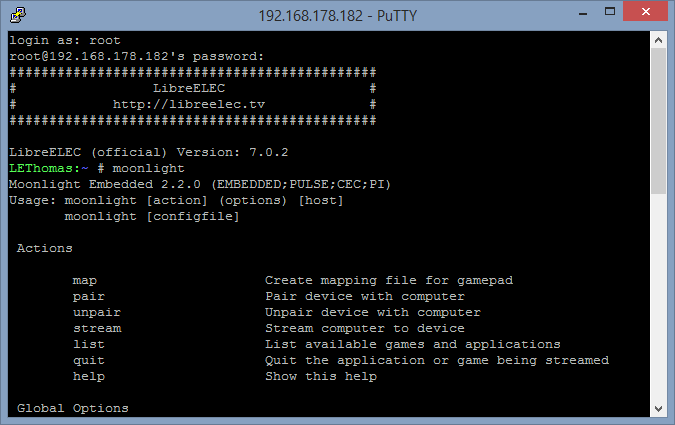Open the PuTTY system menu icon

click(18, 15)
